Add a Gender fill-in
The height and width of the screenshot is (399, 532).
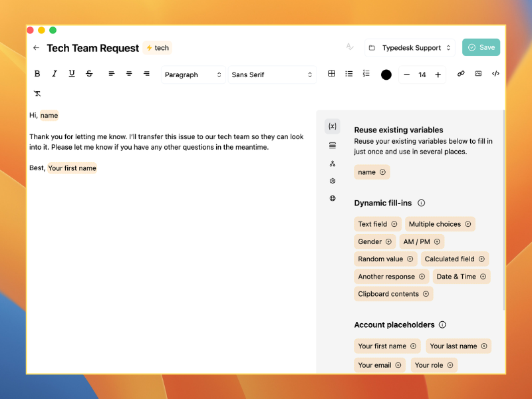tap(375, 241)
